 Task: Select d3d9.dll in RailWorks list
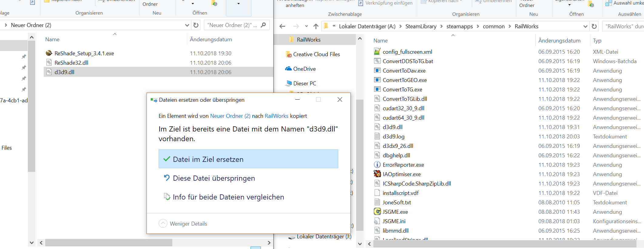(393, 127)
